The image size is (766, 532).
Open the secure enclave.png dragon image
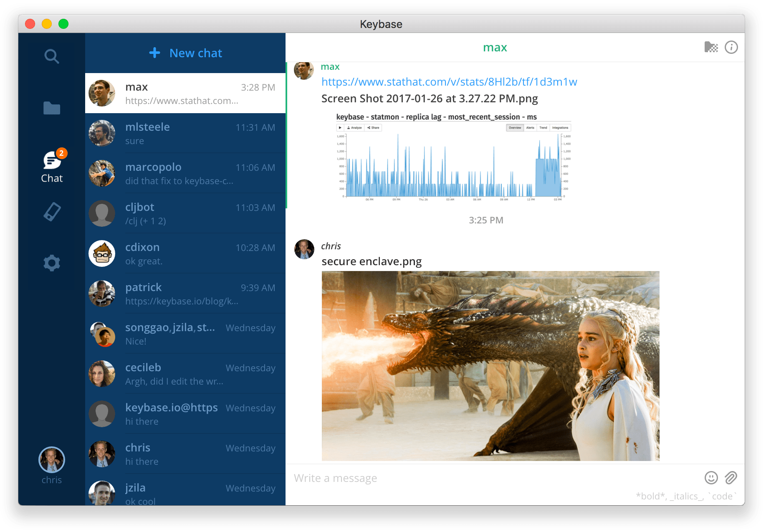point(490,366)
